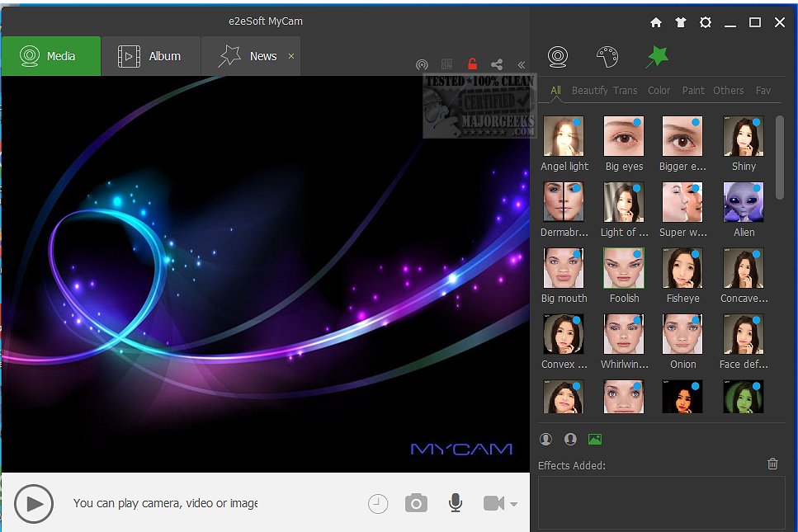Toggle the red unlock padlock icon
Screen dimensions: 798x532
pos(472,64)
